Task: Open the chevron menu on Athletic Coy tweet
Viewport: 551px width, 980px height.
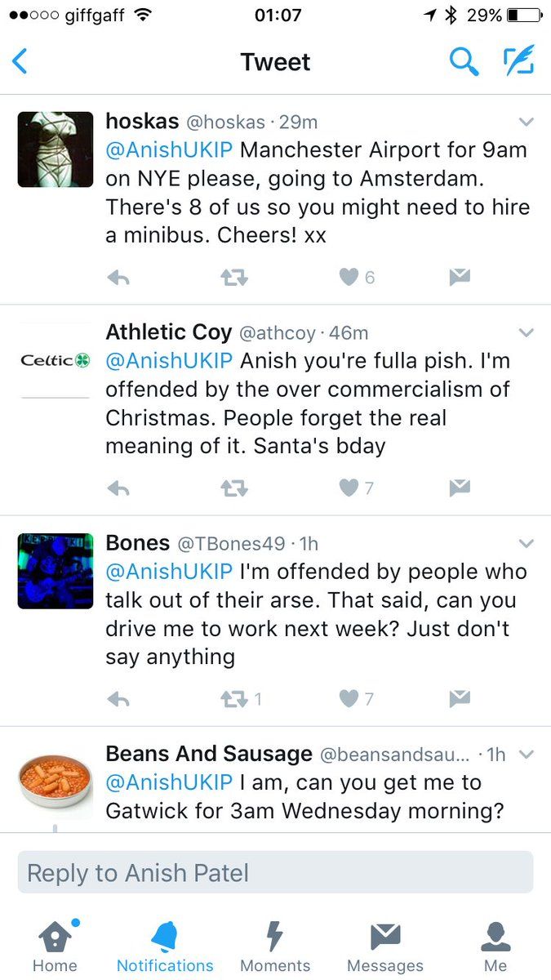Action: [x=526, y=333]
